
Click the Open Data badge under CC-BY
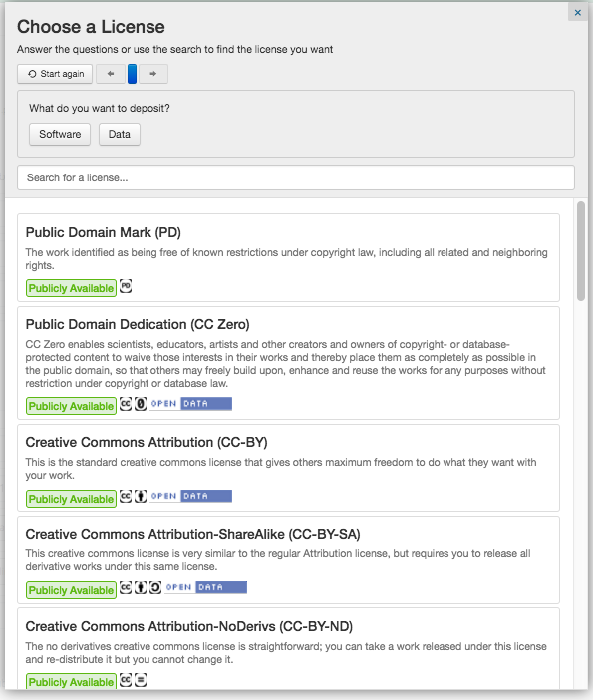tap(191, 496)
